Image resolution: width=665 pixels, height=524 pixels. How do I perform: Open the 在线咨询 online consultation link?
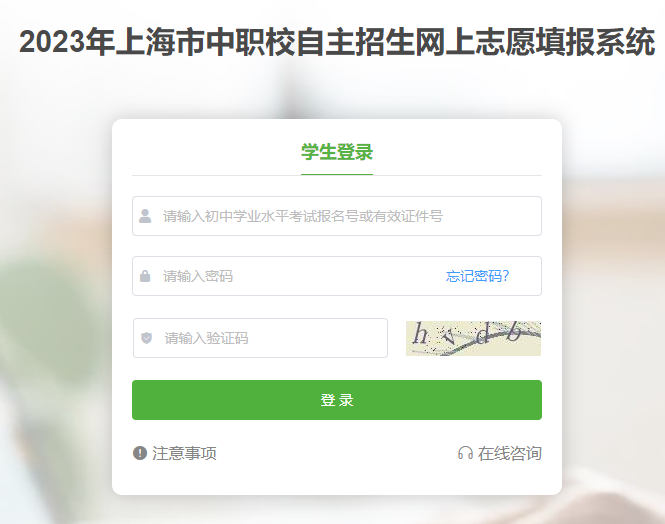pyautogui.click(x=509, y=453)
